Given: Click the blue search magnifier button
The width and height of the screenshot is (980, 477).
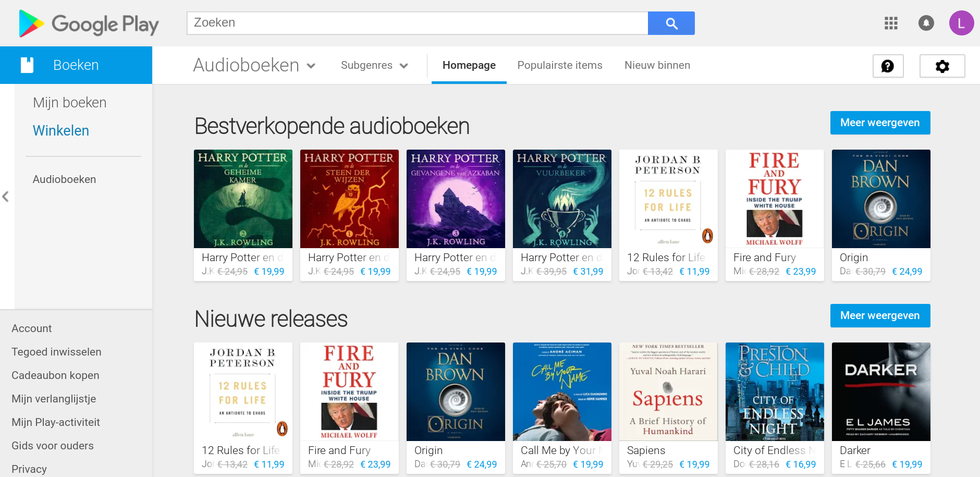Looking at the screenshot, I should click(x=671, y=23).
